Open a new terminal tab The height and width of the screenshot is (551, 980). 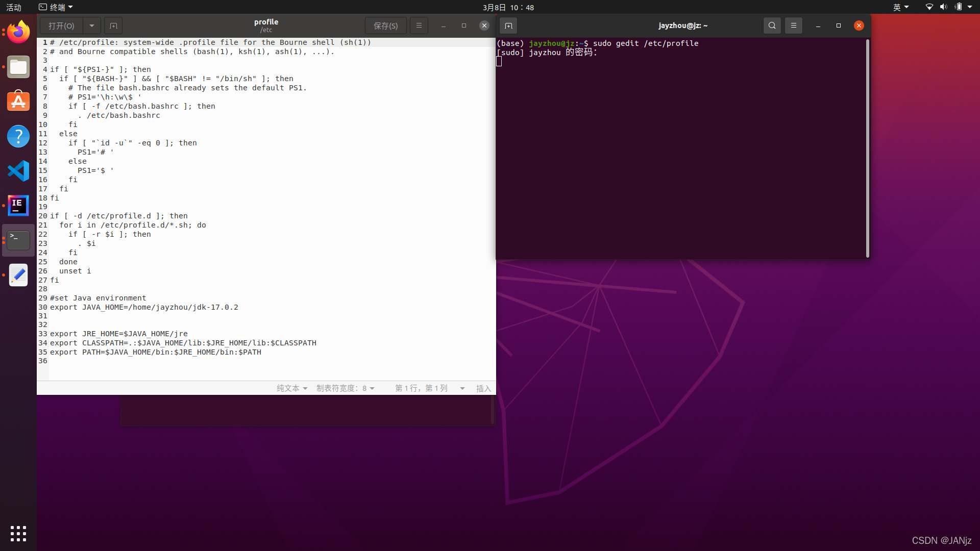[508, 26]
